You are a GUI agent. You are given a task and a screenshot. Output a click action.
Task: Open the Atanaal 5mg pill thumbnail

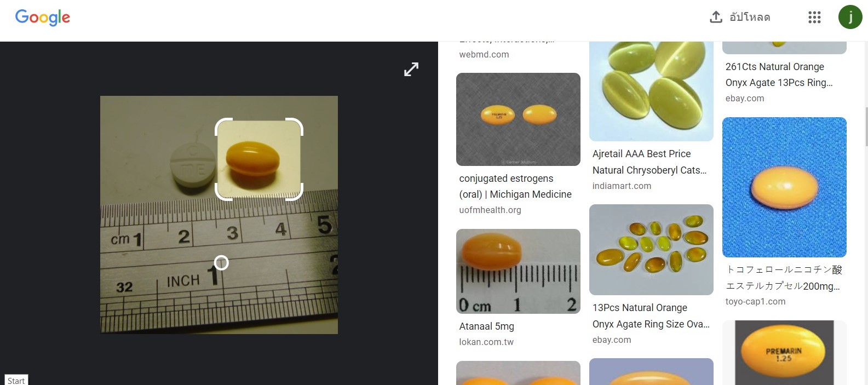click(518, 271)
